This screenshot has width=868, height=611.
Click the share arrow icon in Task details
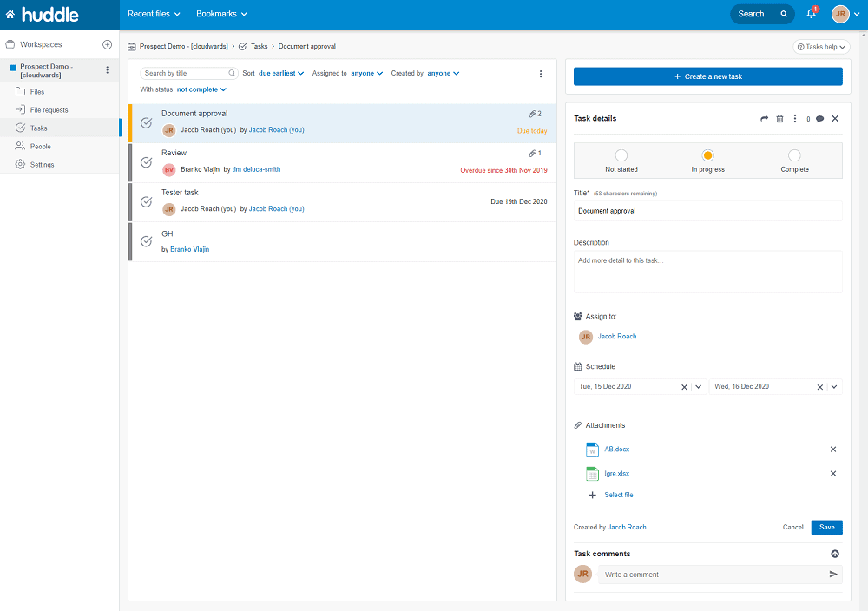point(764,118)
